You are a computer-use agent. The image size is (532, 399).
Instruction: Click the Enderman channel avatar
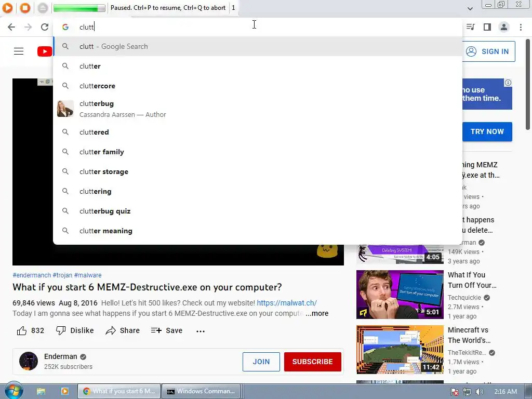29,361
